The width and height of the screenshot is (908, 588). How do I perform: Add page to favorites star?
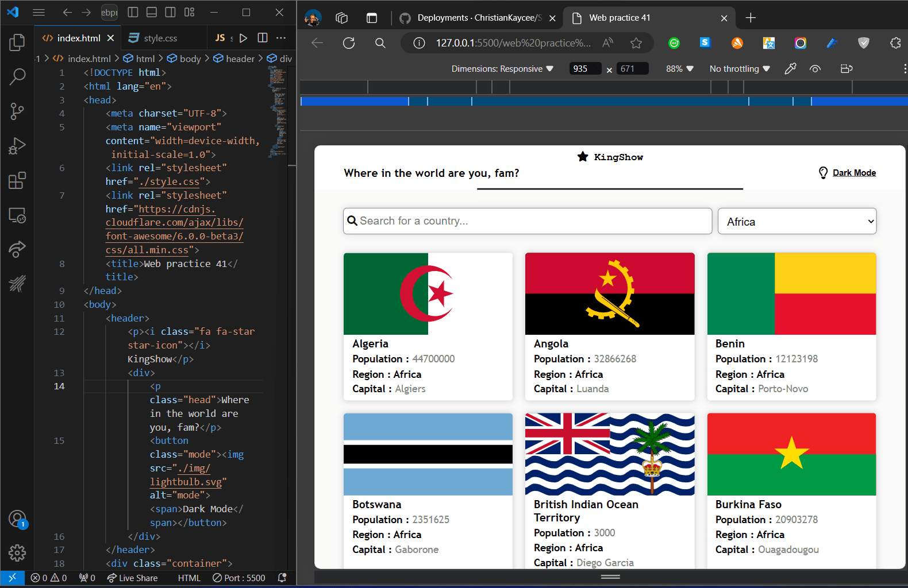[x=636, y=43]
